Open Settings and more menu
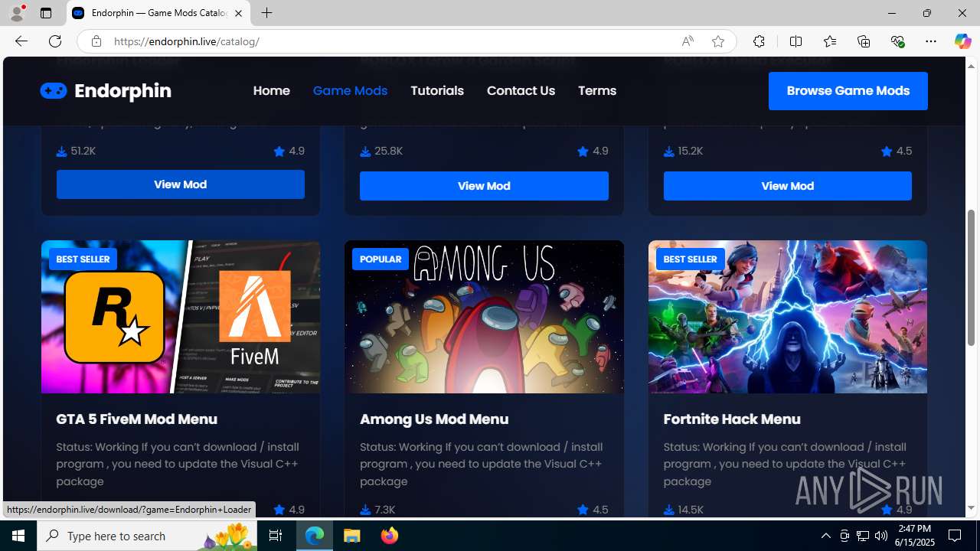Screen dimensions: 980x551 (x=931, y=41)
